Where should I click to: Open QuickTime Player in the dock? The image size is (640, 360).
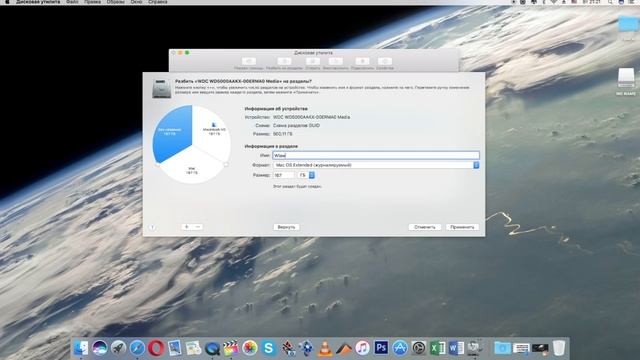point(212,348)
